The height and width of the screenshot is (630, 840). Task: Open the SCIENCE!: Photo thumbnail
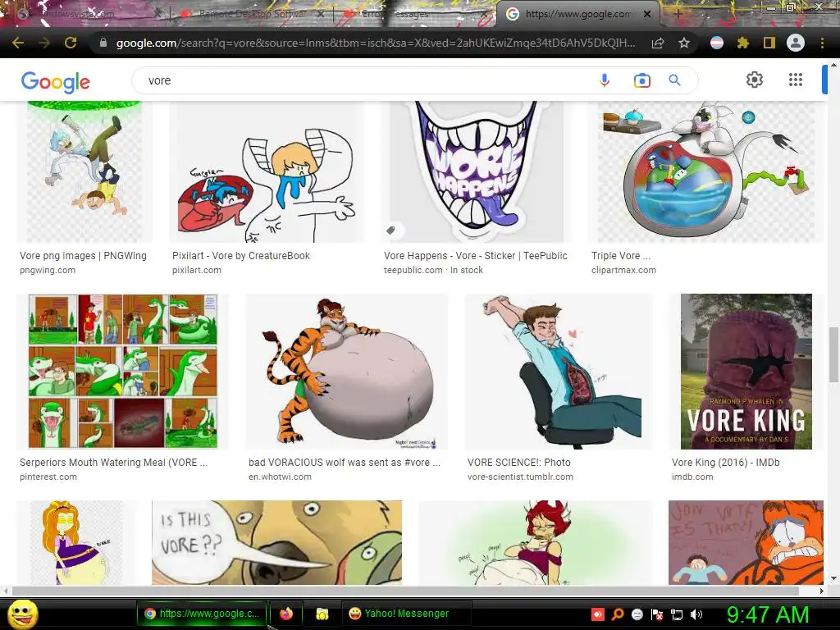click(x=558, y=372)
